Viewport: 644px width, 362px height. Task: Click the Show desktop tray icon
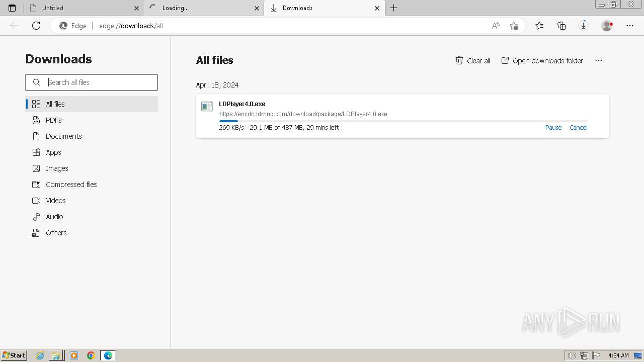tap(638, 355)
